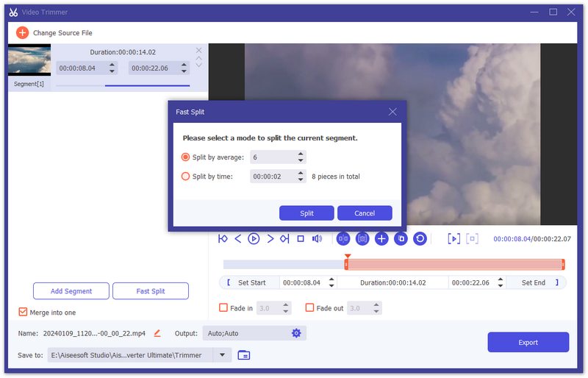Click the round plus add segment icon
588x378 pixels.
coord(381,238)
